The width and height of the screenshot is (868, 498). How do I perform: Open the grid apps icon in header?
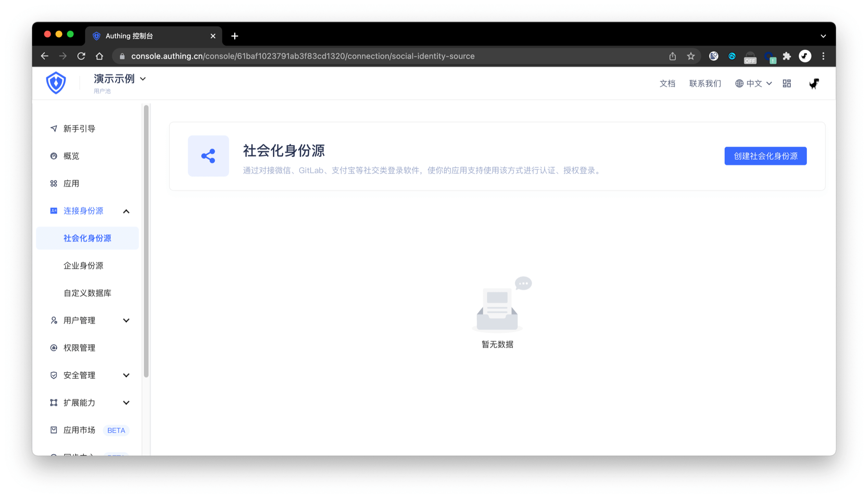[x=787, y=83]
